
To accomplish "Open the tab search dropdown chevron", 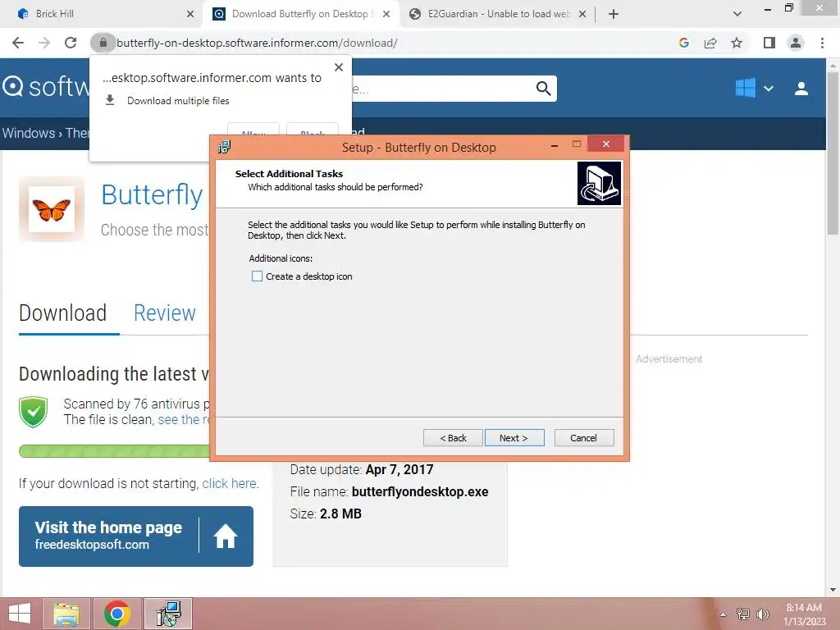I will pos(737,14).
